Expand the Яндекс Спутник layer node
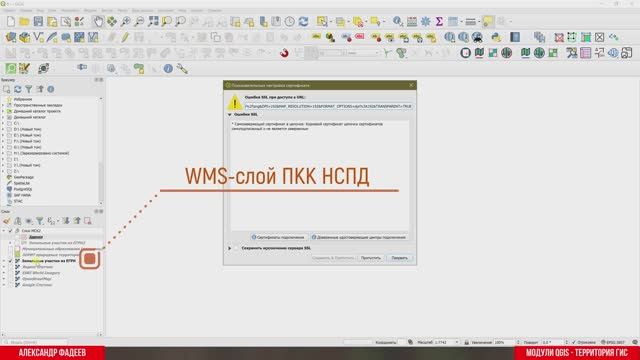 tap(4, 267)
